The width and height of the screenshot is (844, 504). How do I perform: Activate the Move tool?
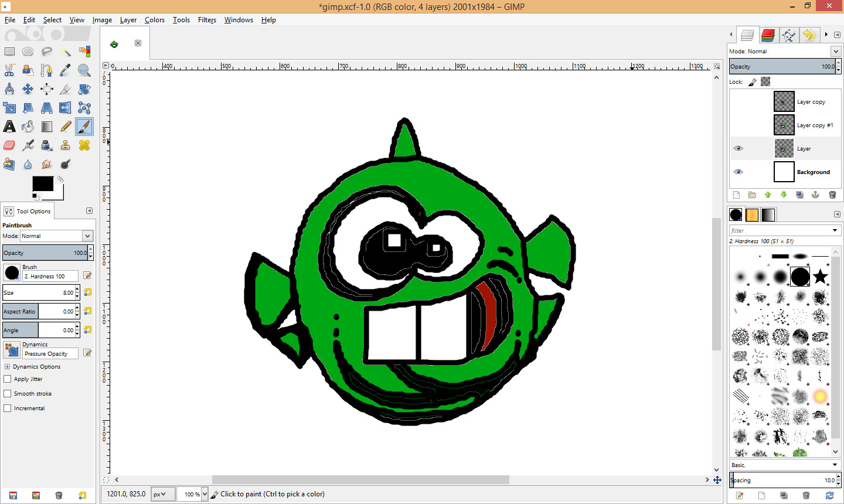pyautogui.click(x=28, y=89)
